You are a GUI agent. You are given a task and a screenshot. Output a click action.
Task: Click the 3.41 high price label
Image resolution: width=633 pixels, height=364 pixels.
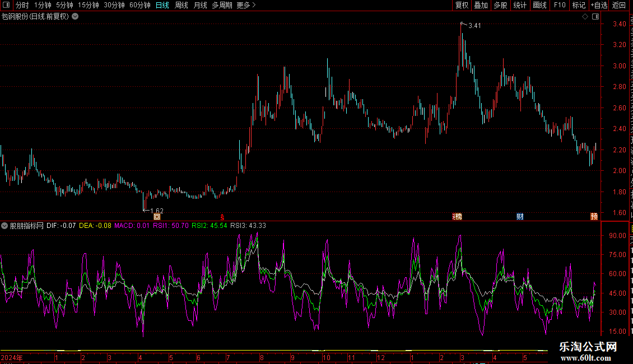[x=474, y=25]
